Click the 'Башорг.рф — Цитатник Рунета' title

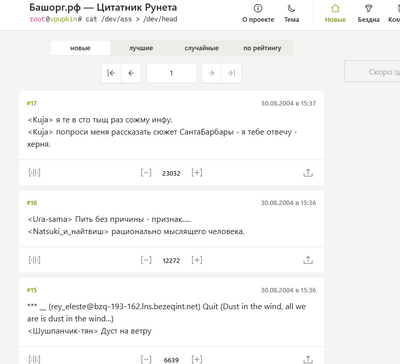(x=103, y=7)
